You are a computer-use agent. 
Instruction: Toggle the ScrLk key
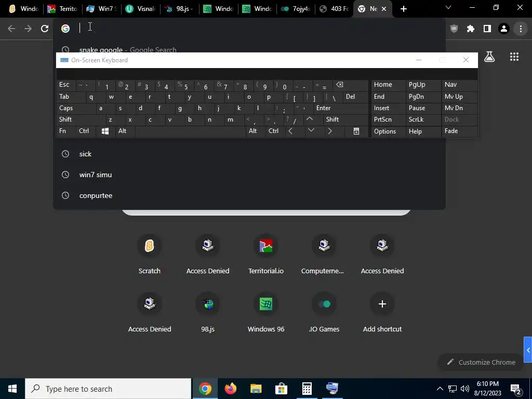(x=423, y=119)
